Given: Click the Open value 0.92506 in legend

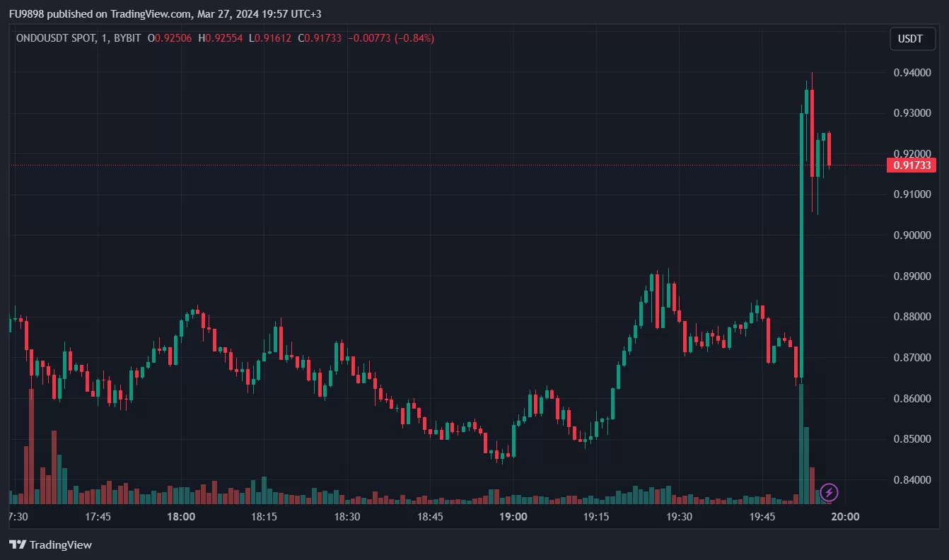Looking at the screenshot, I should (x=173, y=38).
